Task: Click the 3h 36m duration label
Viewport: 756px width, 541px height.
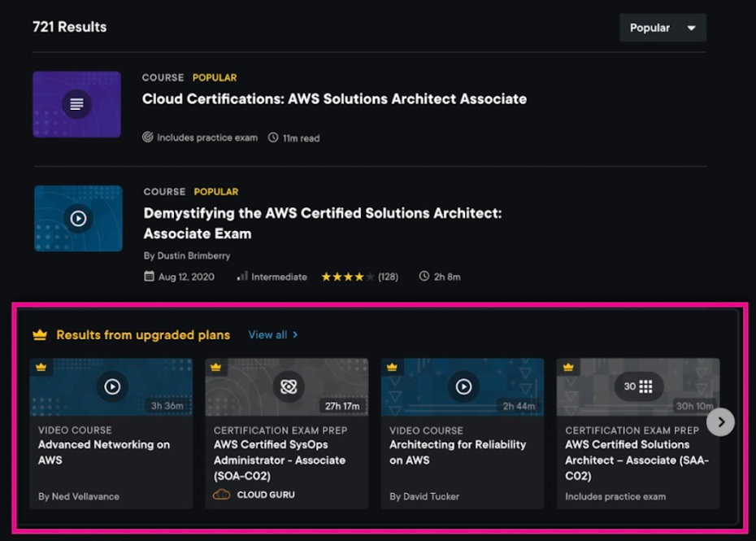Action: [x=167, y=406]
